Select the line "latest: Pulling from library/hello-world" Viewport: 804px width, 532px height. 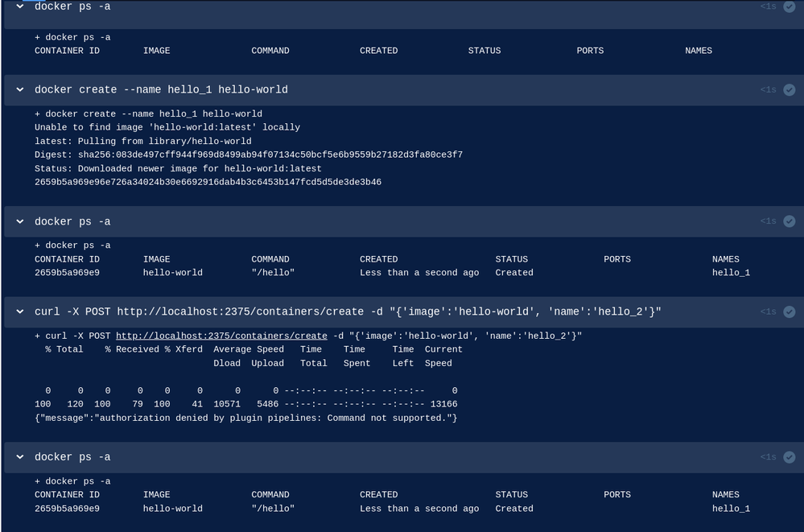[143, 141]
